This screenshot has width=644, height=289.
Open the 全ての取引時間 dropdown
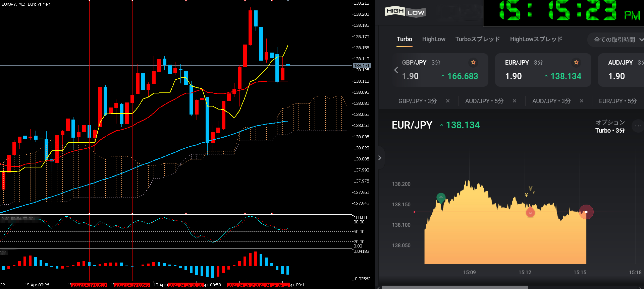(616, 40)
